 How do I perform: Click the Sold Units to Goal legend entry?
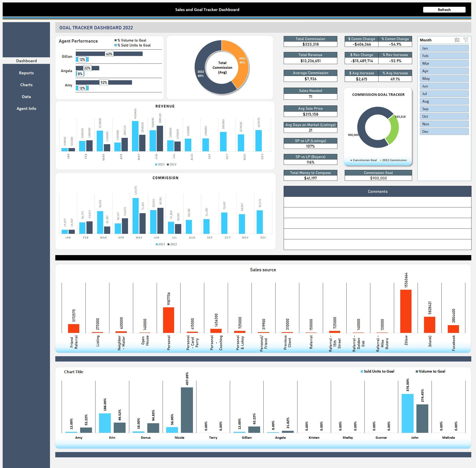[377, 371]
